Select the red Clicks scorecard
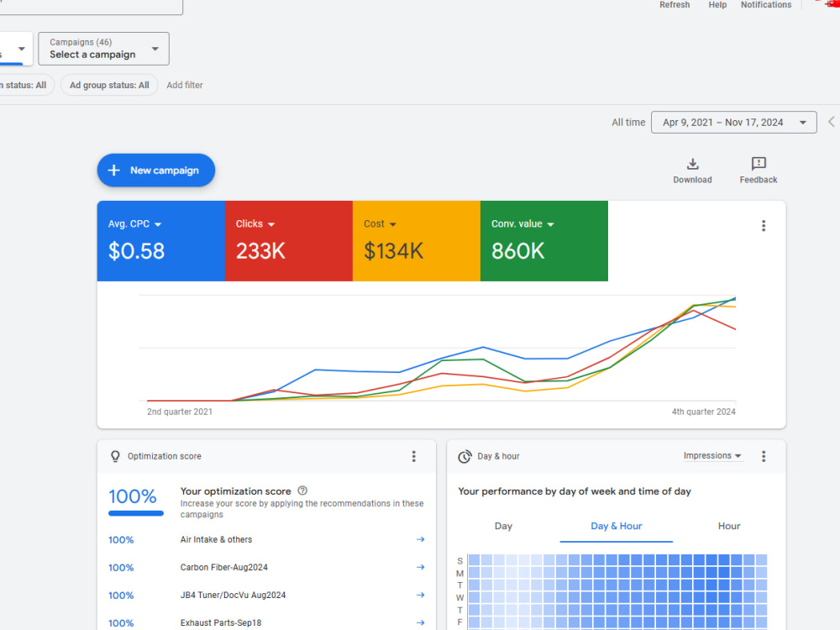Screen dimensions: 840x630 tap(289, 241)
